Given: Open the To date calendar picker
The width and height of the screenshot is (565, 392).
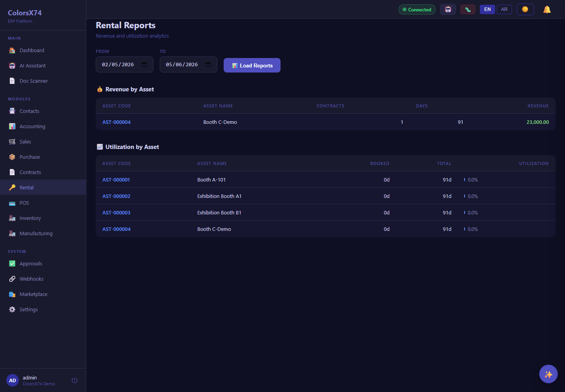Looking at the screenshot, I should [x=208, y=65].
